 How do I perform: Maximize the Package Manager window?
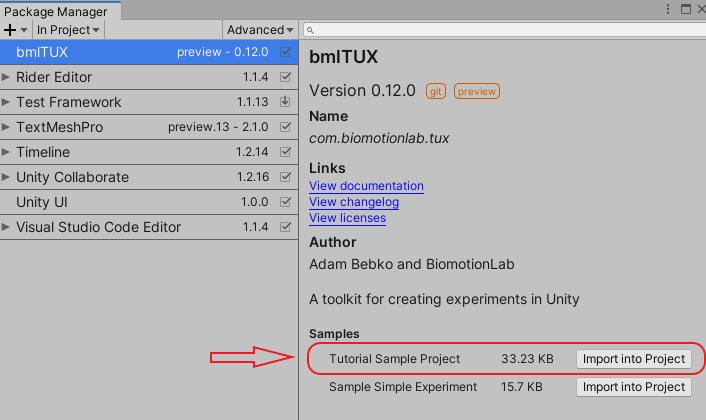[686, 9]
